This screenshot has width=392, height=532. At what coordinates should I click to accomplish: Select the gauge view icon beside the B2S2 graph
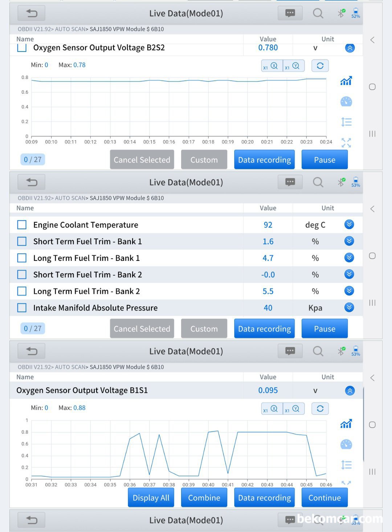(x=346, y=102)
